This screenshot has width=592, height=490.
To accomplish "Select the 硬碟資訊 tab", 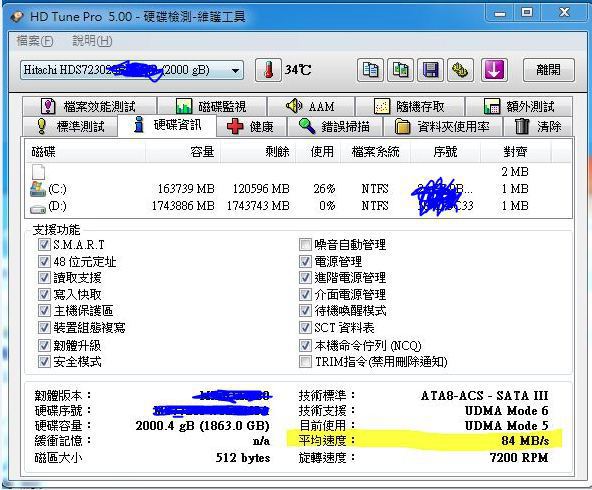I will click(x=167, y=125).
